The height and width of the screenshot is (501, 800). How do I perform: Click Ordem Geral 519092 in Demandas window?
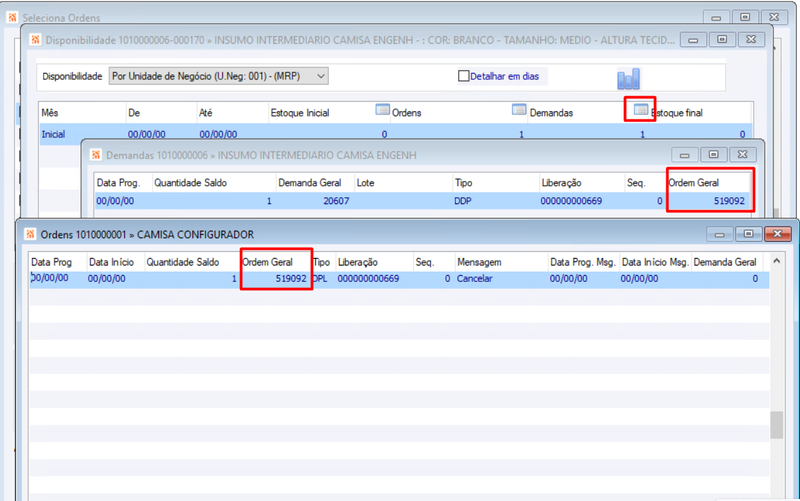729,201
